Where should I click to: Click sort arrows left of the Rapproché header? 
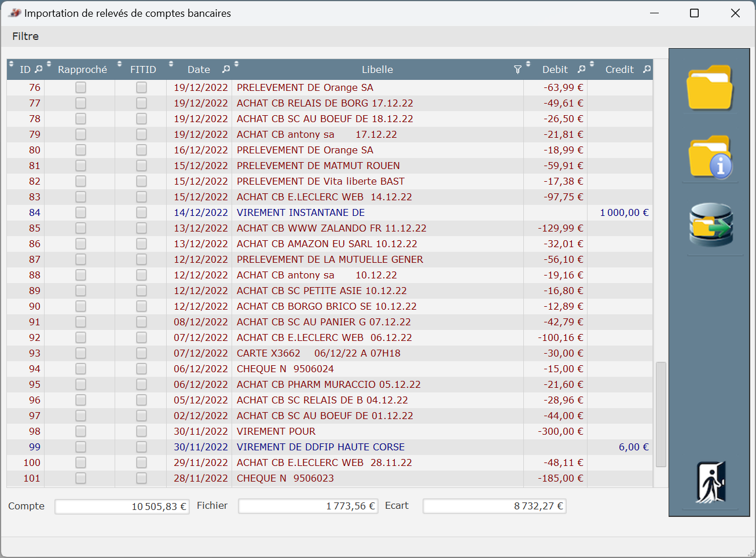point(49,64)
